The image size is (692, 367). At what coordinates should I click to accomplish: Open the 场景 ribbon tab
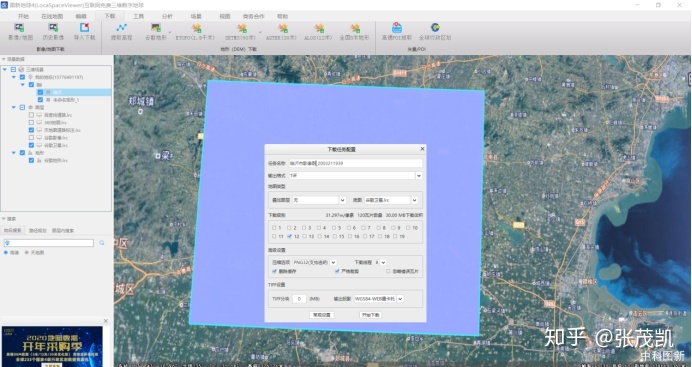coord(196,16)
